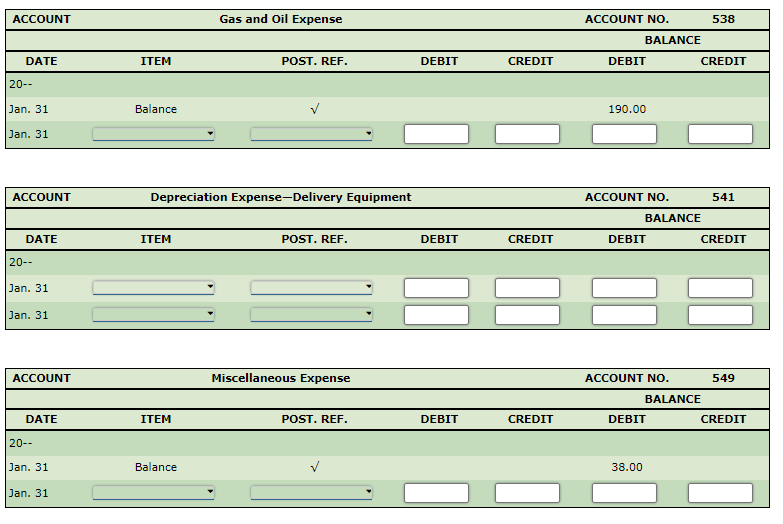The image size is (783, 524).
Task: Click Debit field in first Depreciation Expense row
Action: pyautogui.click(x=436, y=288)
